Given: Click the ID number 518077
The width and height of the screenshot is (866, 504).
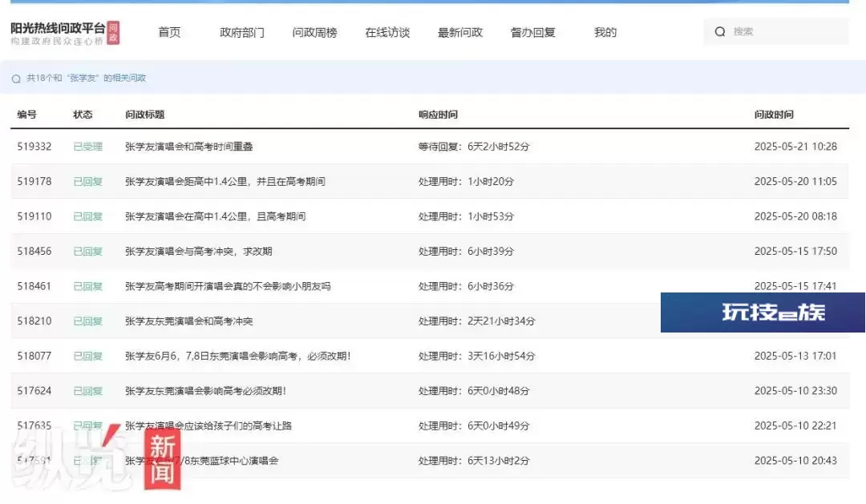Looking at the screenshot, I should click(34, 356).
